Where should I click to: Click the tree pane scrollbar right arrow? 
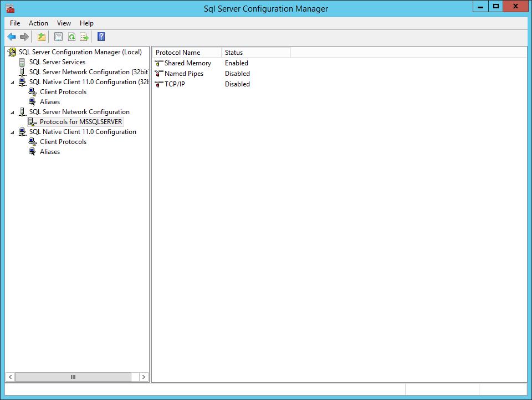point(144,377)
